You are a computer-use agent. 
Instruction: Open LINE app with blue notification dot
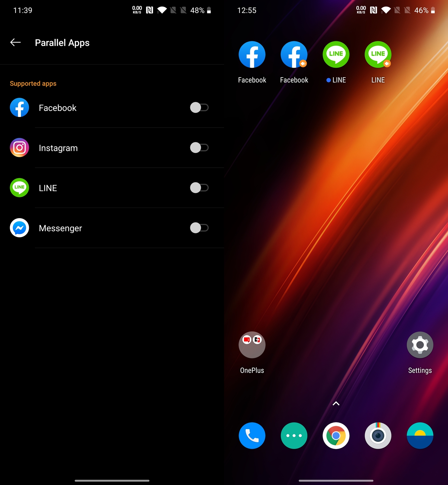tap(336, 55)
